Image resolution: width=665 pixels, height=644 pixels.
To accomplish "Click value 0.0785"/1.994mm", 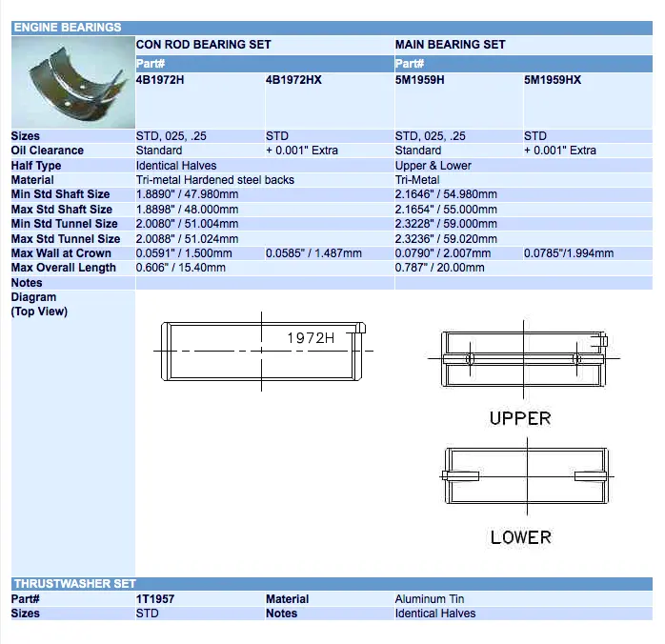I will click(569, 253).
